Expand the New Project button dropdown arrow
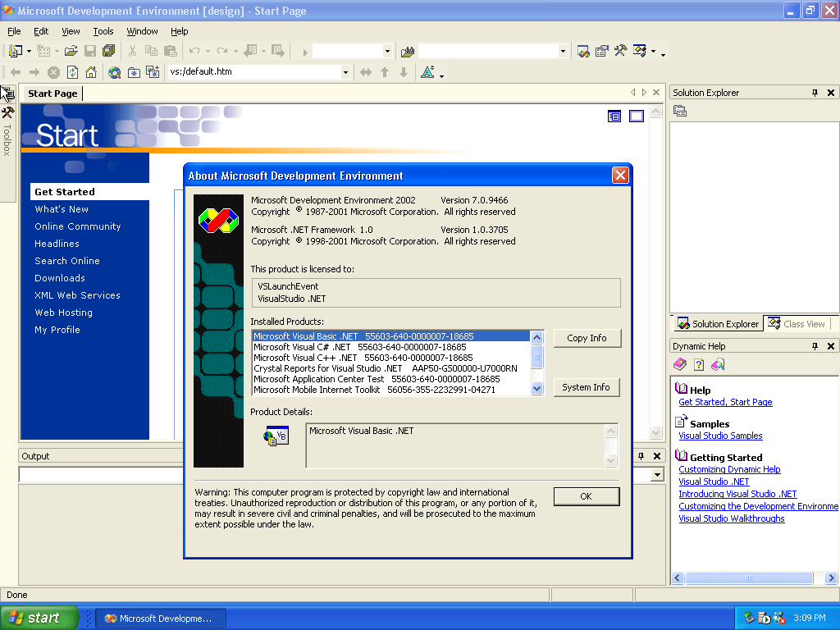Screen dimensions: 840x630 29,52
